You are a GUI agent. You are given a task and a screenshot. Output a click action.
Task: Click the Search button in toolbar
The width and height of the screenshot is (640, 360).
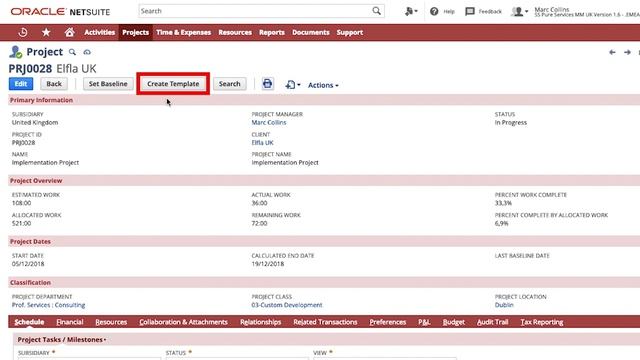coord(229,84)
